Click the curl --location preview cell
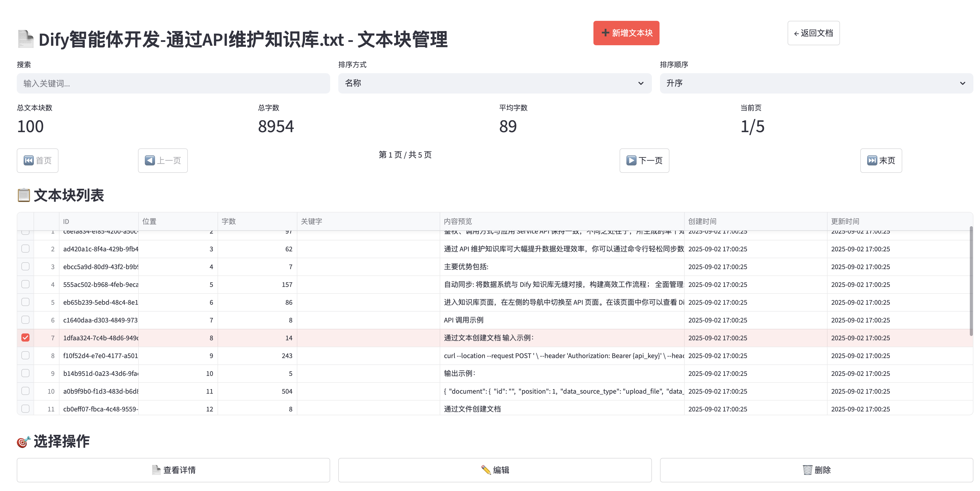This screenshot has height=491, width=980. [562, 356]
